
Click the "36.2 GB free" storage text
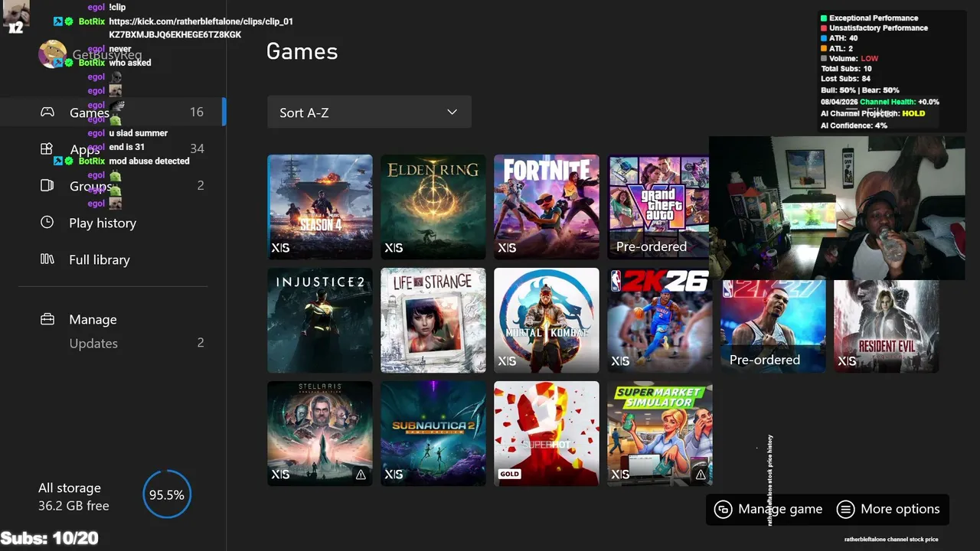[x=73, y=506]
